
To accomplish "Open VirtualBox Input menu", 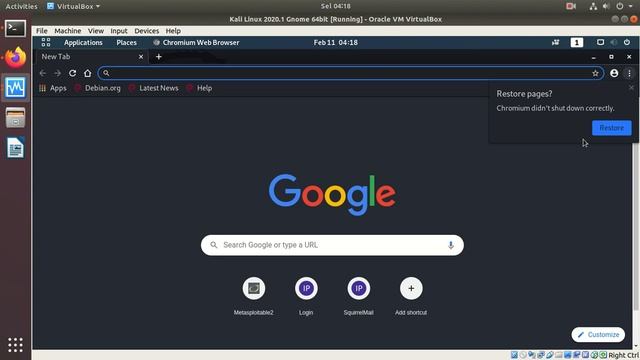I will 119,31.
